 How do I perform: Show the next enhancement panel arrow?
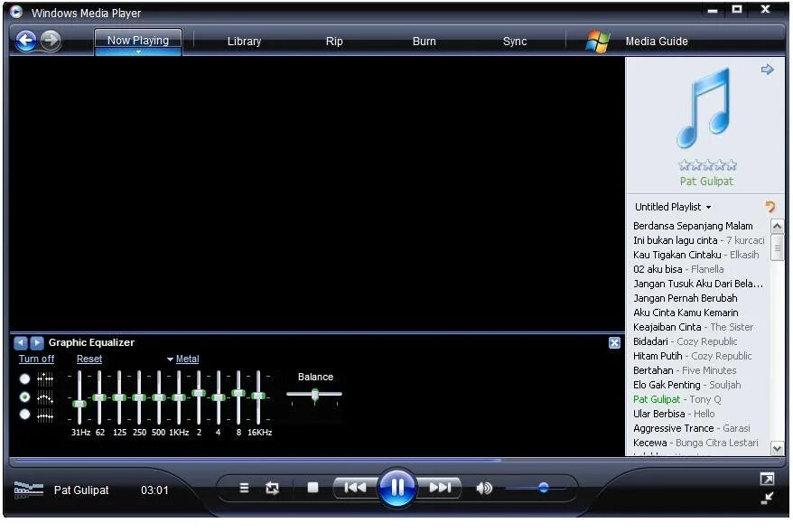pyautogui.click(x=37, y=343)
